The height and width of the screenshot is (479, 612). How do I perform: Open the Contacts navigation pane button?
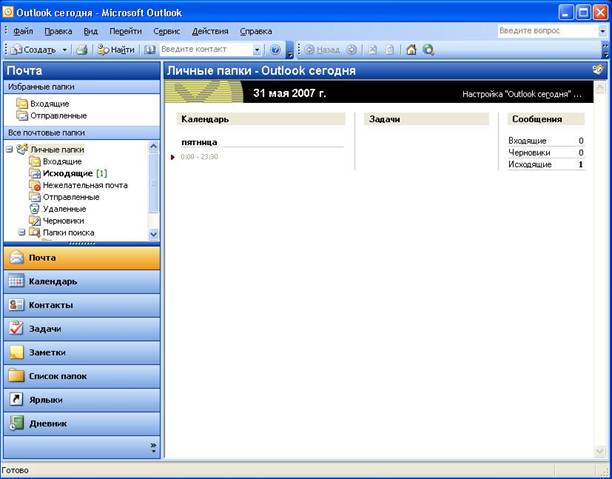pyautogui.click(x=82, y=305)
